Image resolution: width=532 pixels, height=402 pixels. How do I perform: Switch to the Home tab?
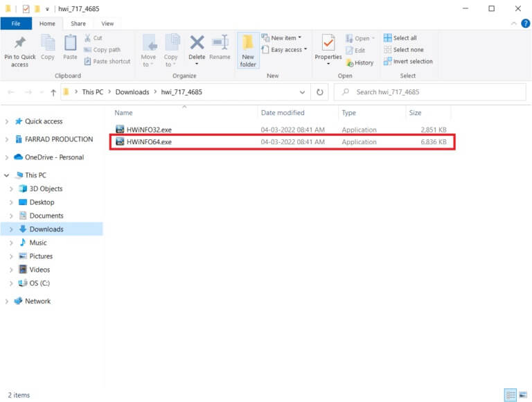(x=47, y=24)
